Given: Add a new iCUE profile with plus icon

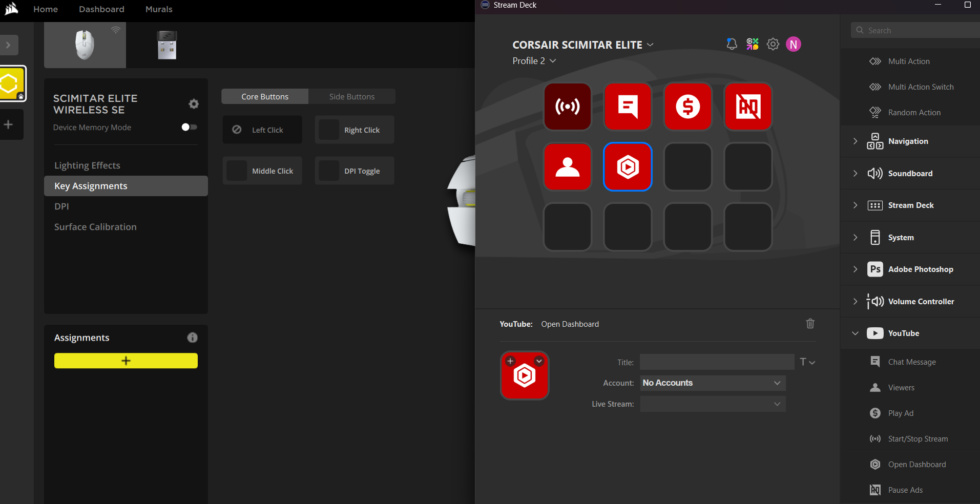Looking at the screenshot, I should [9, 124].
